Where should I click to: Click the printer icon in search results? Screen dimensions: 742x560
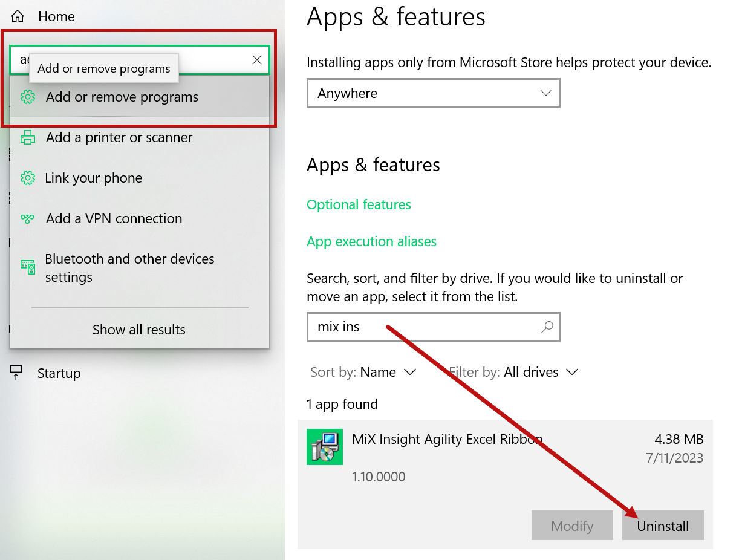tap(27, 137)
